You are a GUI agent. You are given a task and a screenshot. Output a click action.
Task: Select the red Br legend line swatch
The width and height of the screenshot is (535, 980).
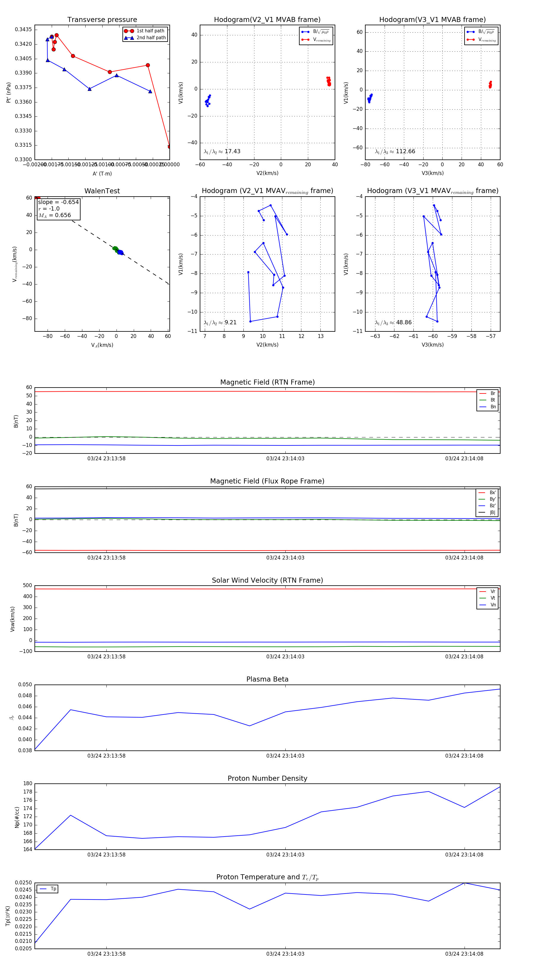coord(483,393)
